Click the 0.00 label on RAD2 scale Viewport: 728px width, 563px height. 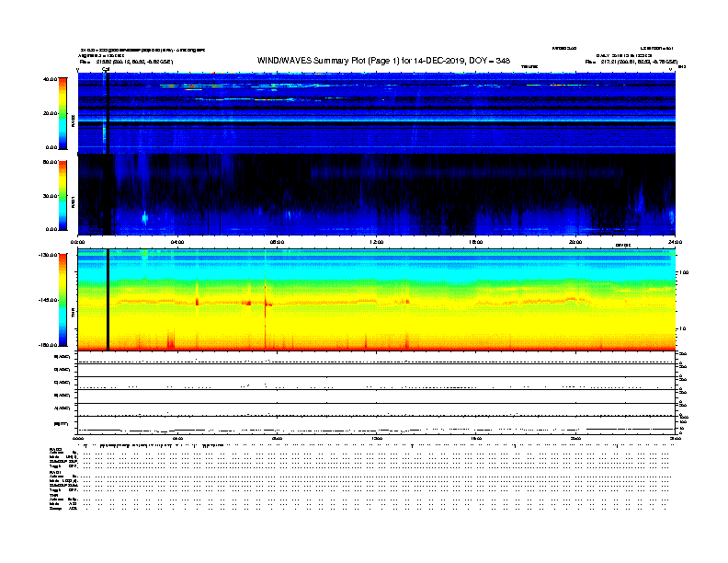point(51,148)
